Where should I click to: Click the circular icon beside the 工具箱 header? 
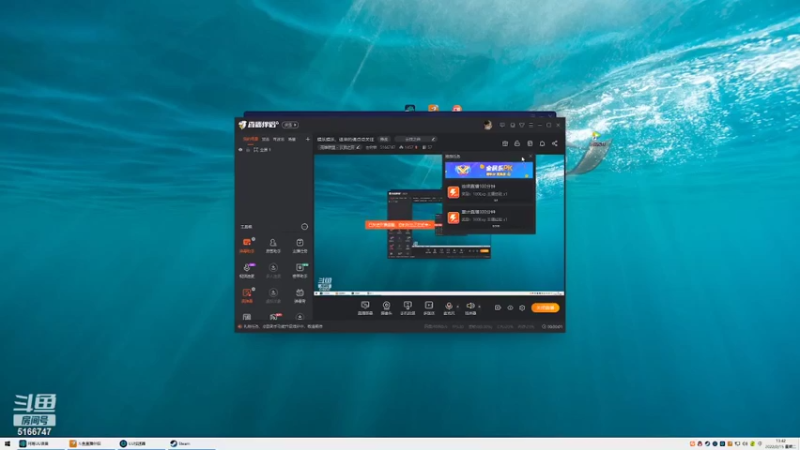[x=305, y=227]
